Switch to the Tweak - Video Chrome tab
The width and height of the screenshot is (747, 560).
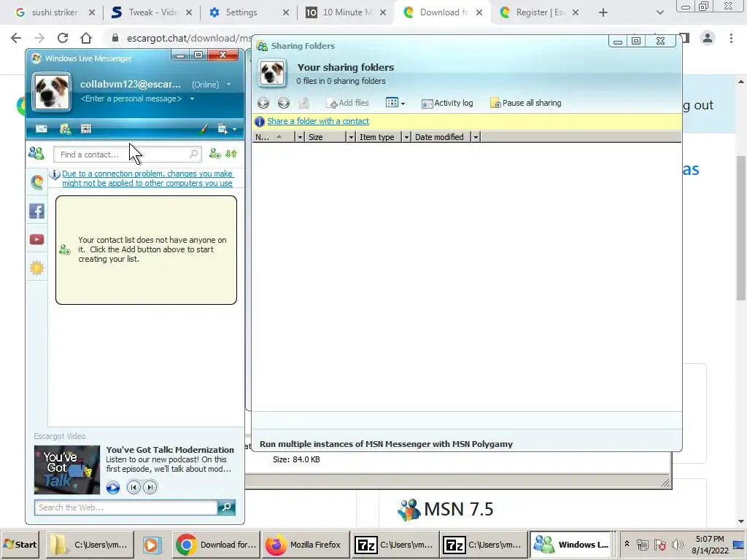tap(152, 12)
